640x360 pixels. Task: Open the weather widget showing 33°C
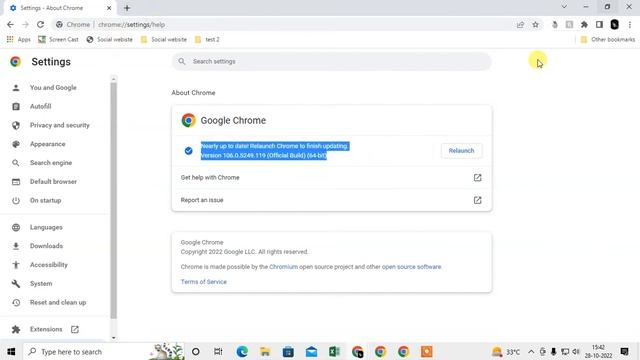506,351
